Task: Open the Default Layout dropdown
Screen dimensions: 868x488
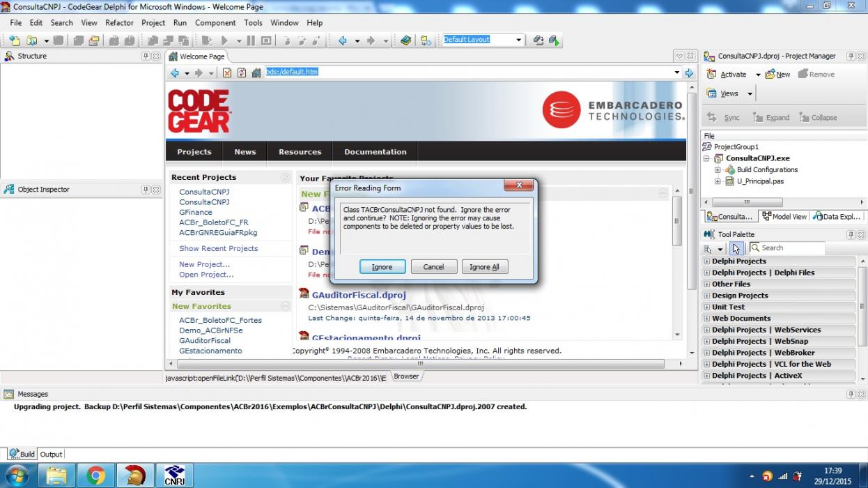Action: click(x=483, y=40)
